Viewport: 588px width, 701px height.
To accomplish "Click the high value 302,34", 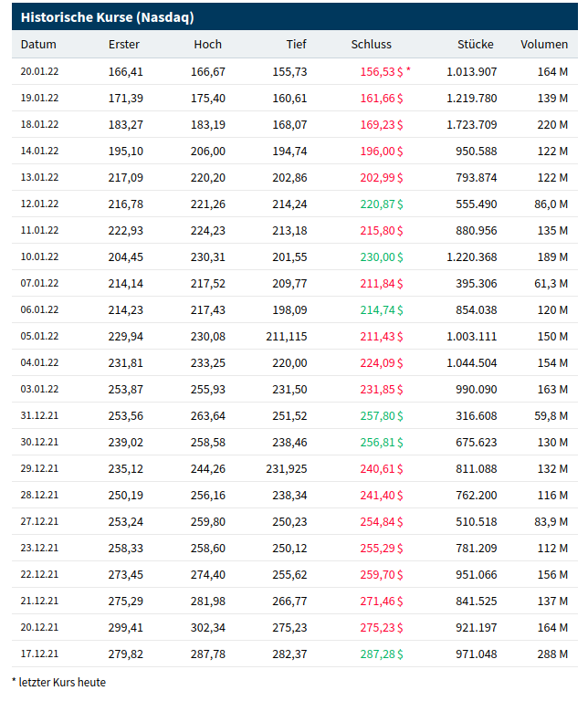I will click(x=207, y=627).
